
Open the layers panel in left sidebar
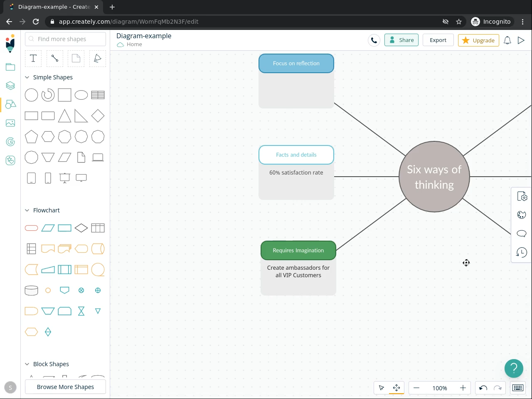[10, 86]
